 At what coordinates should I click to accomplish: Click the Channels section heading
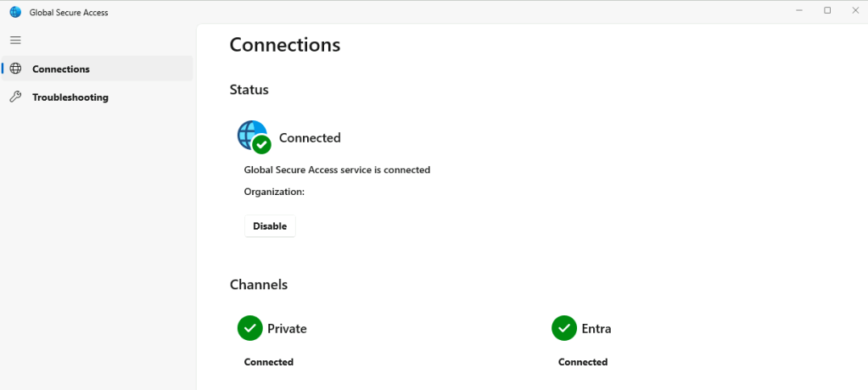tap(259, 285)
